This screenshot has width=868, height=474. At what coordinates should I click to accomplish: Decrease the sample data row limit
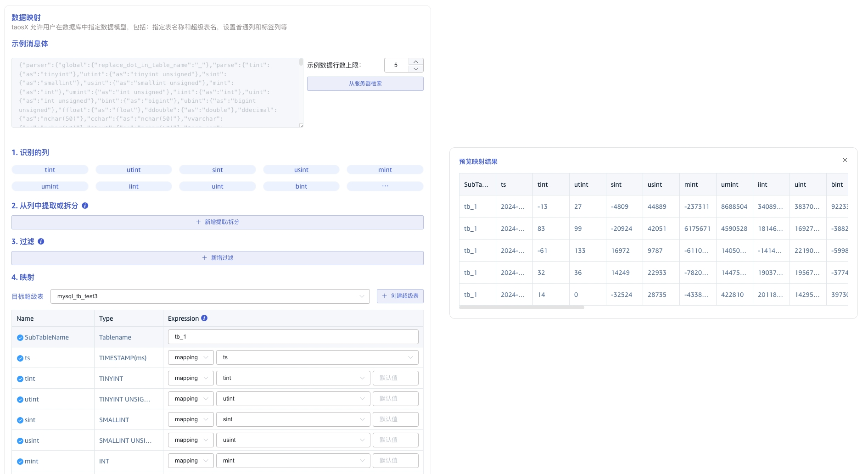tap(415, 69)
